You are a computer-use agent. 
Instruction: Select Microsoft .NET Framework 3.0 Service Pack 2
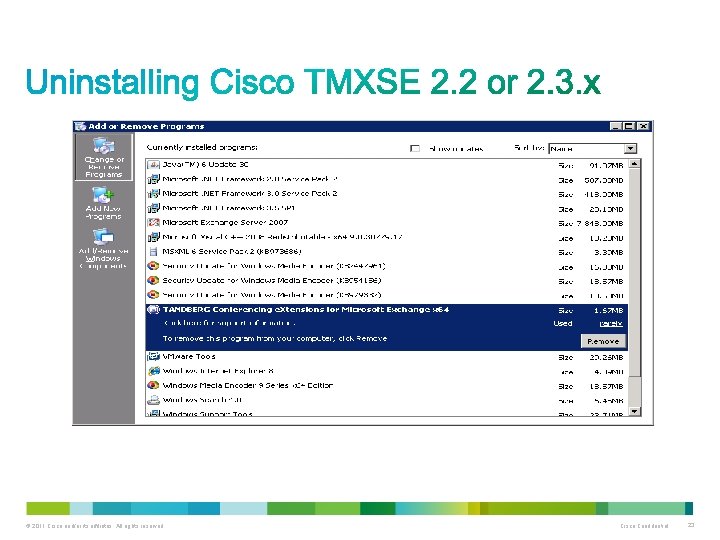(387, 193)
